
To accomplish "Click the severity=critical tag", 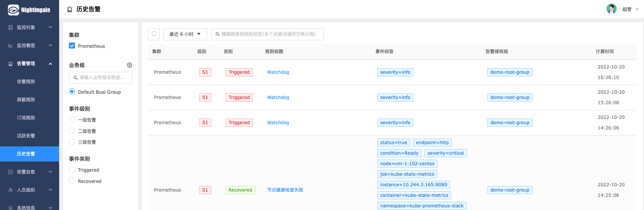I will [x=446, y=153].
